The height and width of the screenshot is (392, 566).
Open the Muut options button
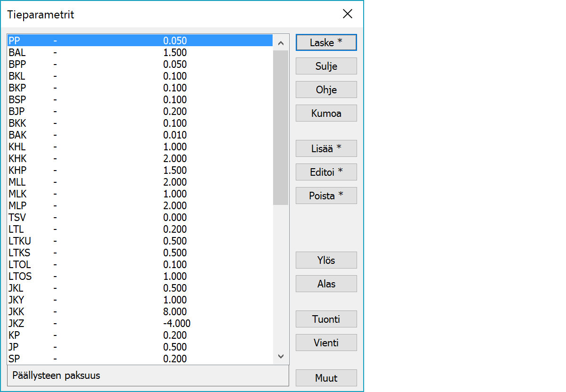[326, 378]
